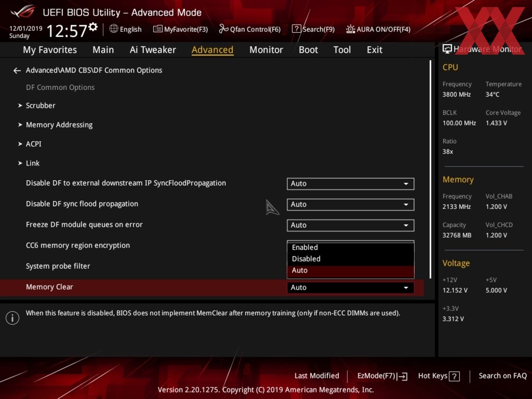Open SyncFloodPropagation downstream IP dropdown
Viewport: 532px width, 399px height.
click(x=350, y=184)
